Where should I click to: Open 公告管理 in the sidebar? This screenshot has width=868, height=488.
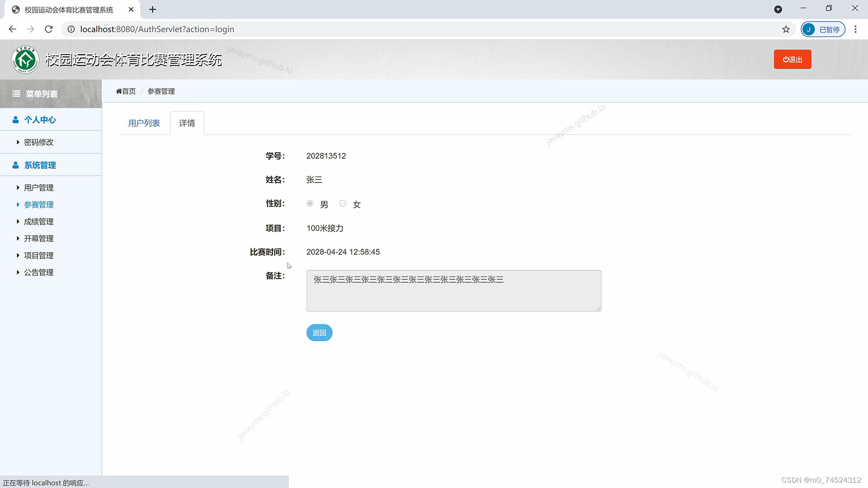point(38,272)
